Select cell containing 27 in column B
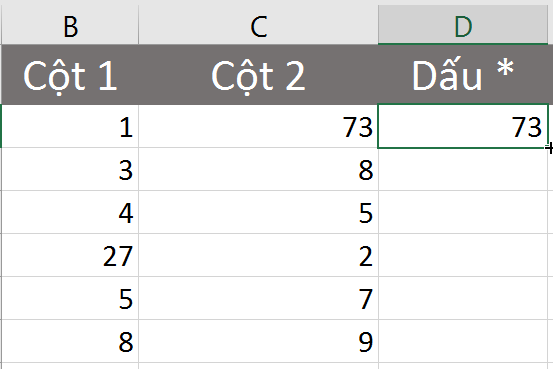Screen dimensions: 553x369 point(70,255)
